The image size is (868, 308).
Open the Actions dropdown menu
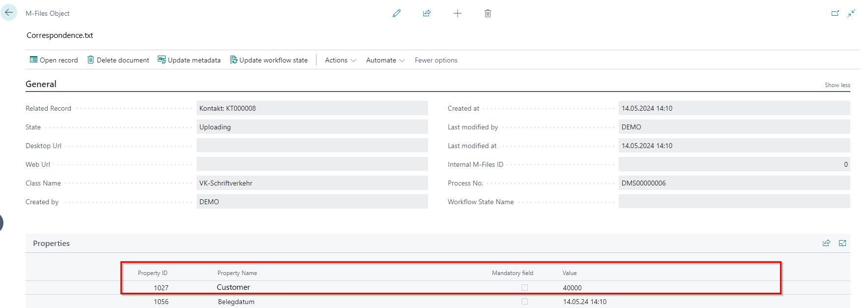click(341, 60)
